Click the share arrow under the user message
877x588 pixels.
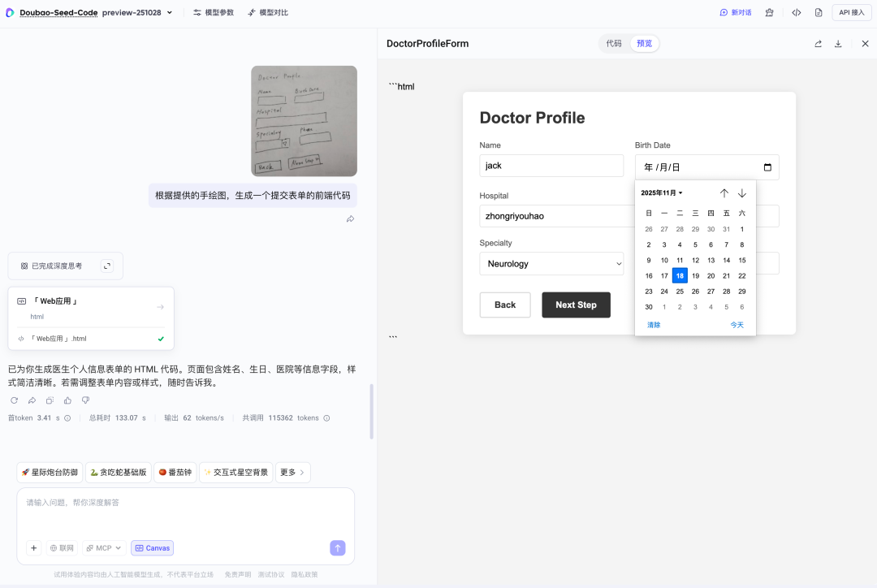point(350,218)
